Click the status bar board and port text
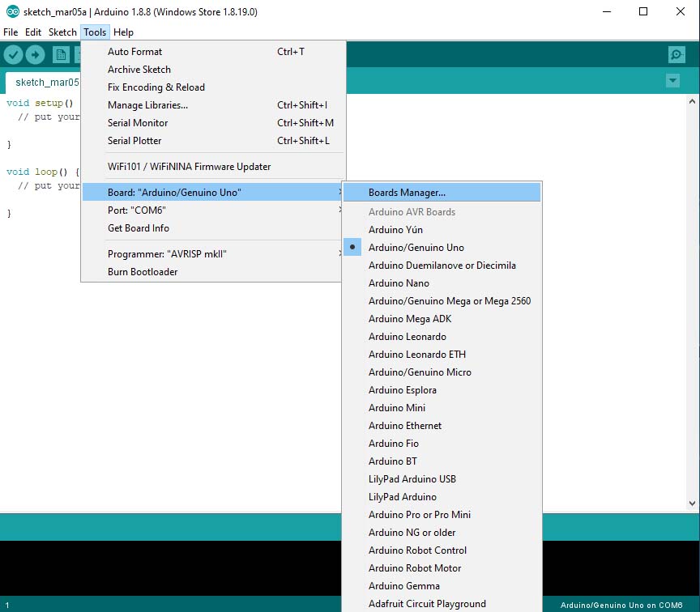Viewport: 700px width, 612px height. (621, 606)
